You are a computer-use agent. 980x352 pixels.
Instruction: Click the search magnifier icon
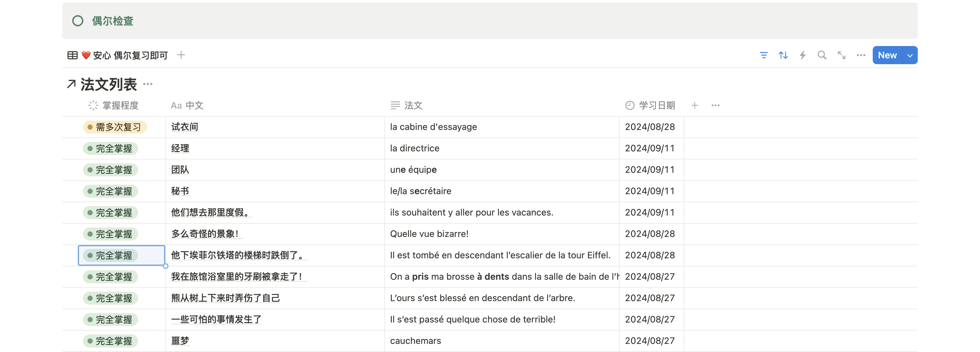tap(822, 55)
